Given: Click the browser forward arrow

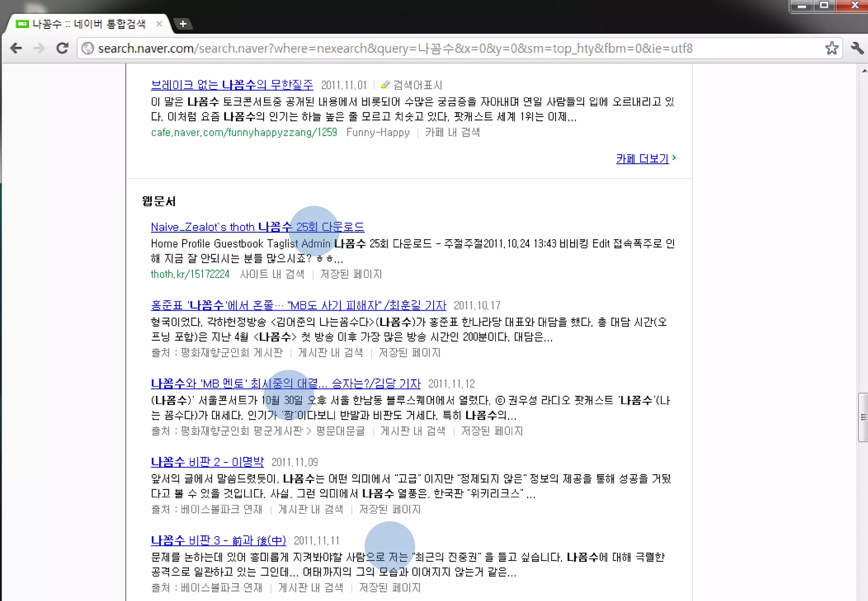Looking at the screenshot, I should click(39, 48).
